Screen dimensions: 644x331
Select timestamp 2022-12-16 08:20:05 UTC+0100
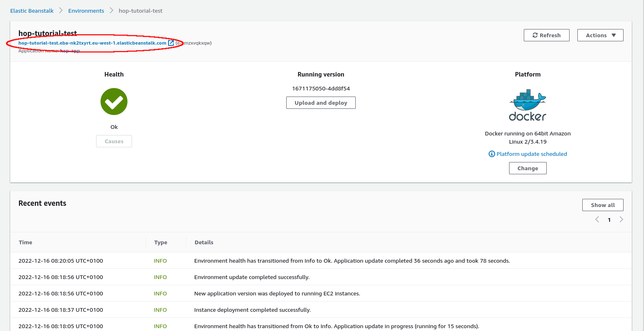tap(61, 261)
